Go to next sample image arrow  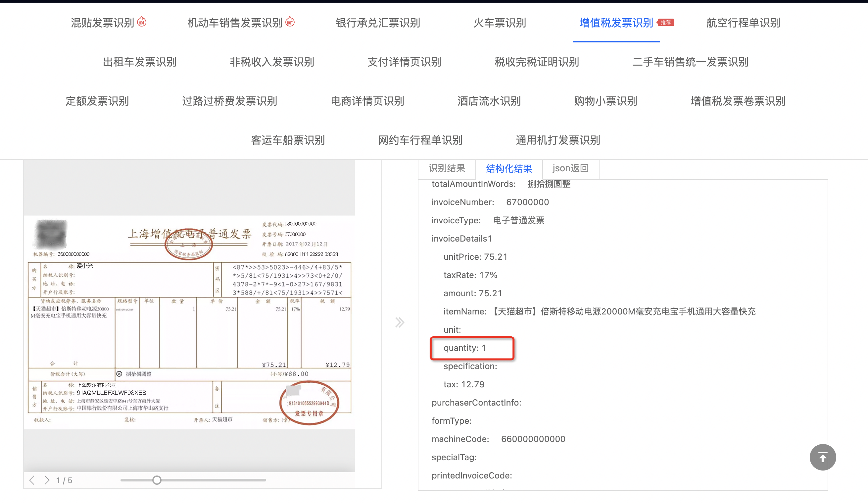47,480
